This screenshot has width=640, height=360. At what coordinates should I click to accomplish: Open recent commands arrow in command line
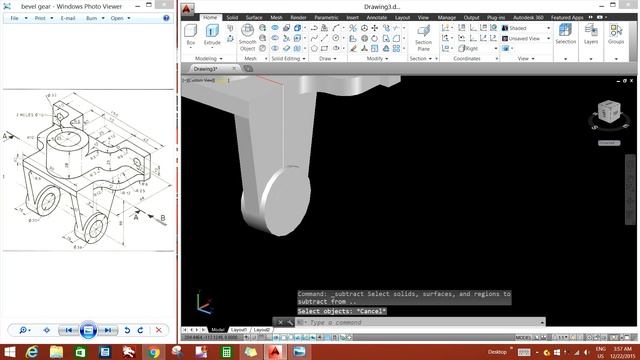click(542, 322)
